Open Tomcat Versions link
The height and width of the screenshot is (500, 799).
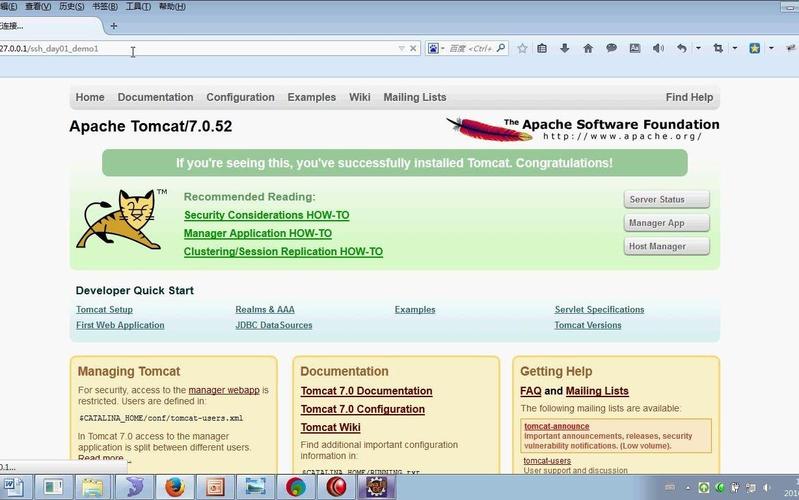click(588, 325)
